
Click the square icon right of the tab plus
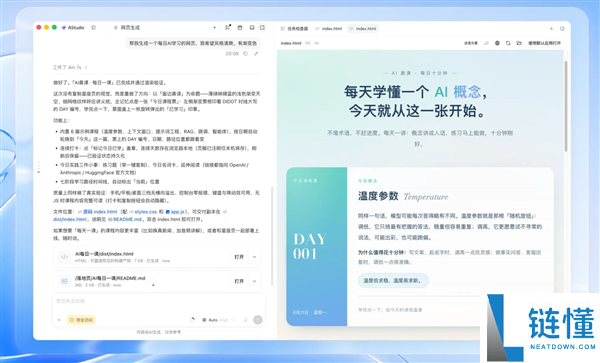point(562,28)
